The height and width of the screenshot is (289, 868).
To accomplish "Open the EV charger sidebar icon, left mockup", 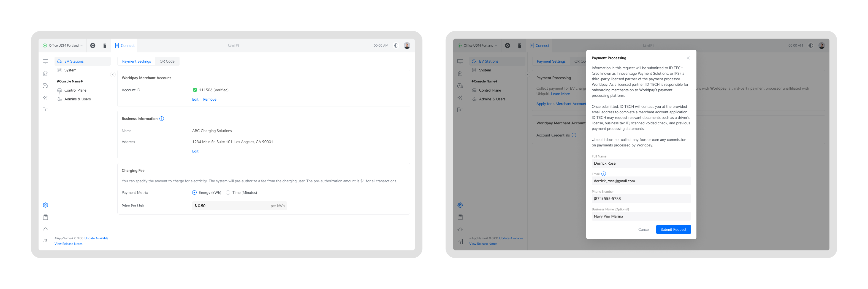I will [x=45, y=86].
